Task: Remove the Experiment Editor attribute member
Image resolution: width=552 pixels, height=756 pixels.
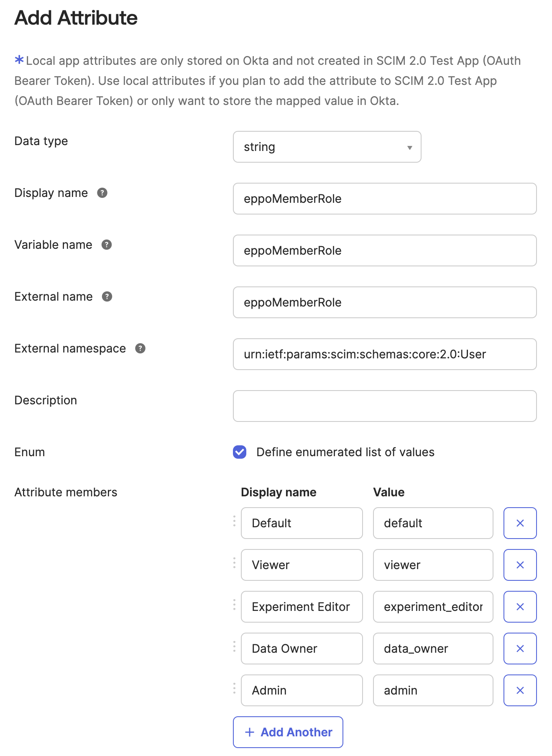Action: tap(520, 607)
